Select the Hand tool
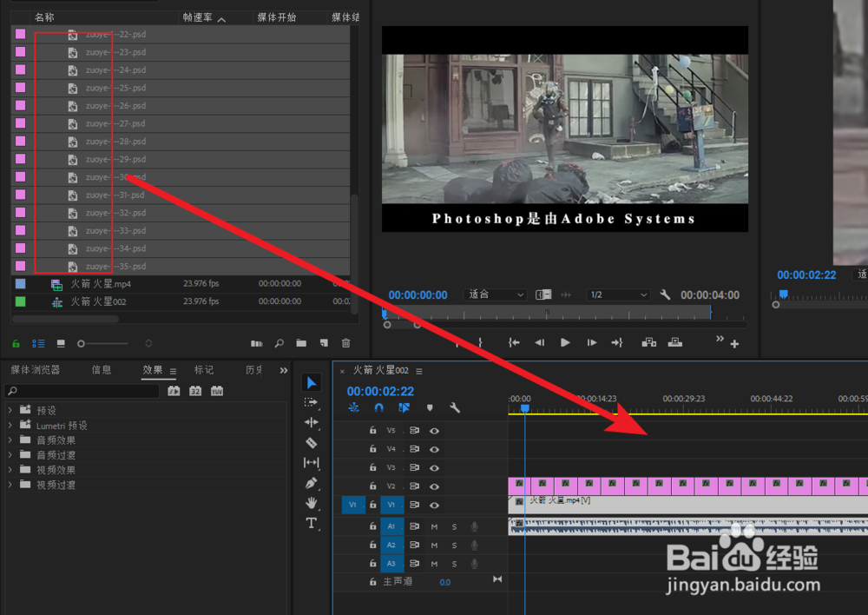868x615 pixels. click(x=311, y=503)
